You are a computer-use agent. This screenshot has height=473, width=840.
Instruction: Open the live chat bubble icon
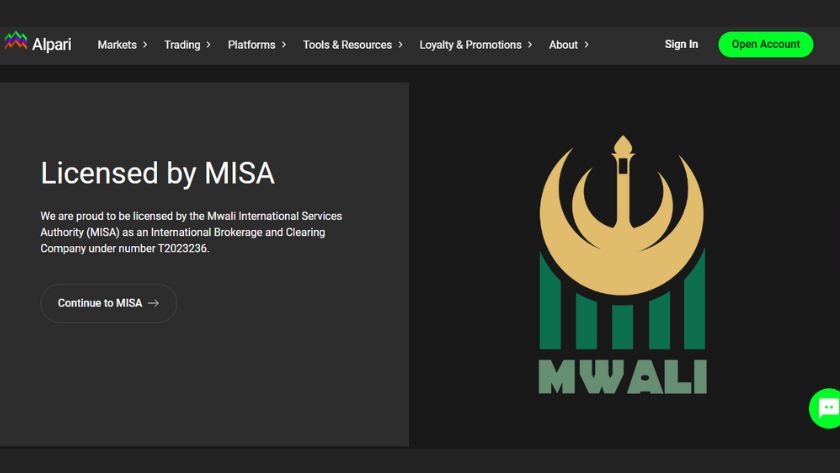(828, 408)
